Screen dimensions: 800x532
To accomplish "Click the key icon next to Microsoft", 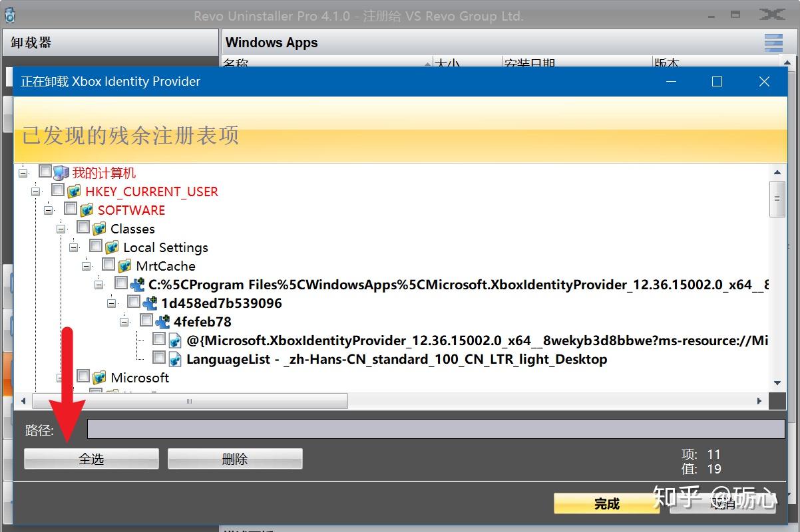I will click(x=99, y=378).
